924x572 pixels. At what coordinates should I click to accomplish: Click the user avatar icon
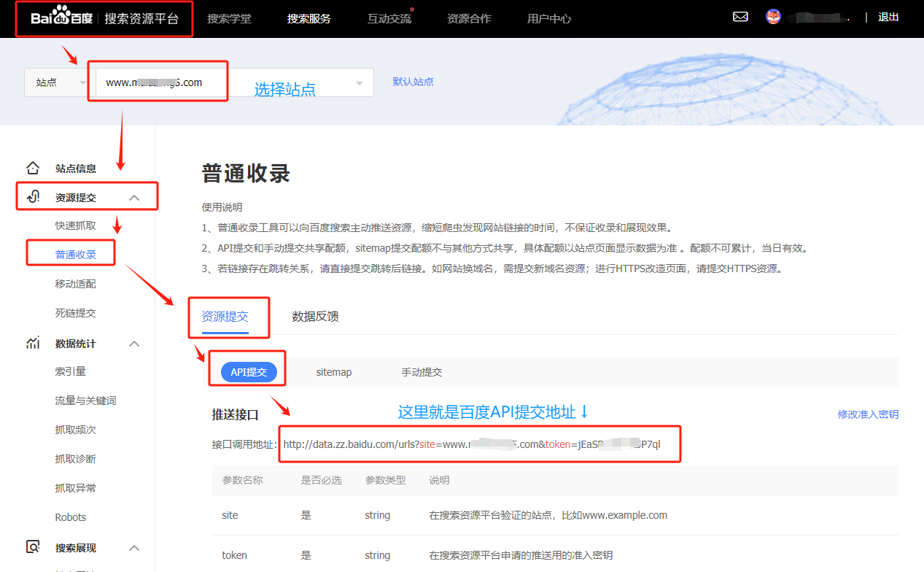(773, 17)
